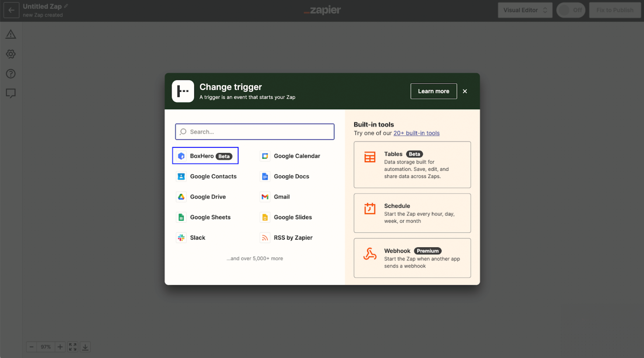Select the Slack app icon

coord(181,238)
